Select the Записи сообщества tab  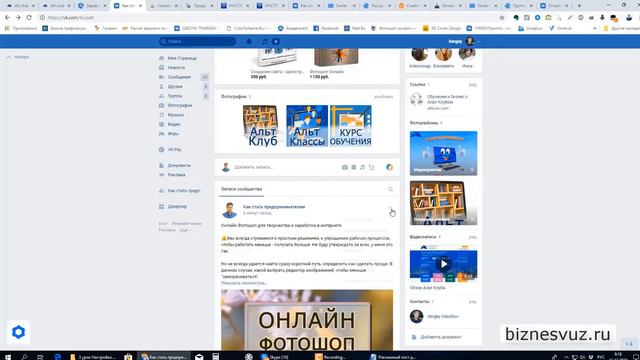tap(241, 189)
